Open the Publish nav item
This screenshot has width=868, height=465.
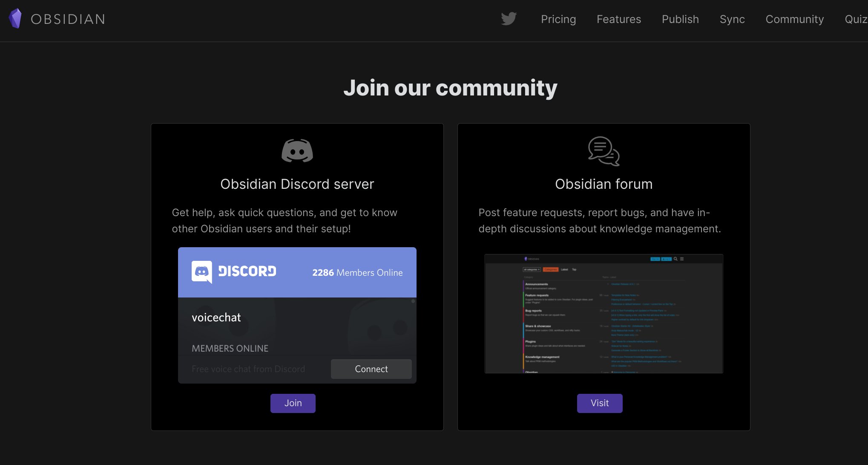point(680,19)
